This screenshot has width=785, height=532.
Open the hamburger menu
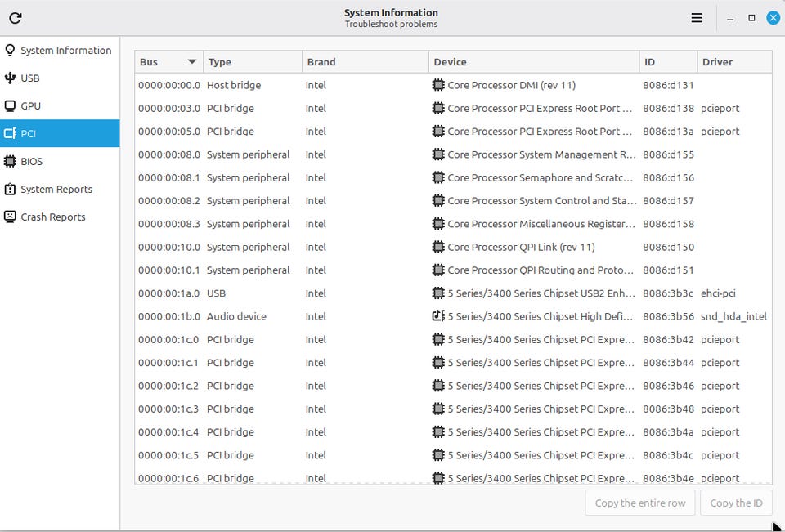(x=697, y=18)
